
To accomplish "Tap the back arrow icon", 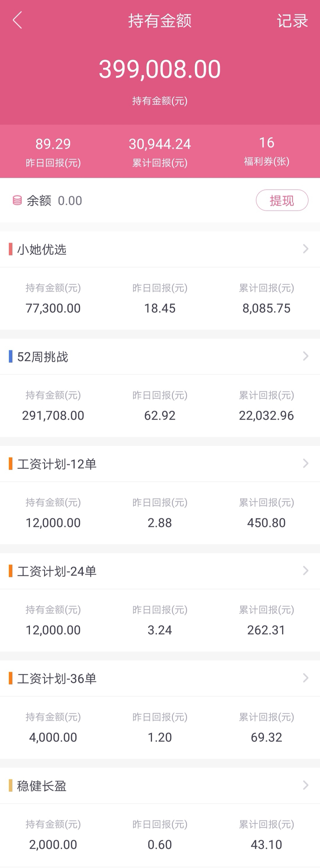I will 17,20.
